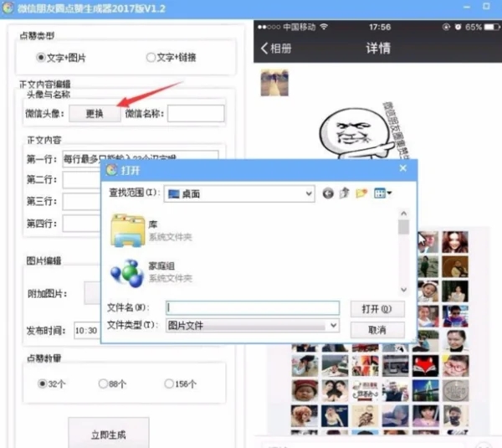The width and height of the screenshot is (502, 448).
Task: Select the 156个 likes radio button
Action: click(x=169, y=384)
